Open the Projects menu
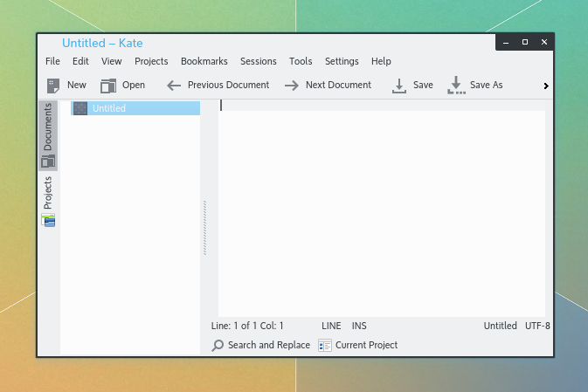This screenshot has height=392, width=588. coord(151,61)
